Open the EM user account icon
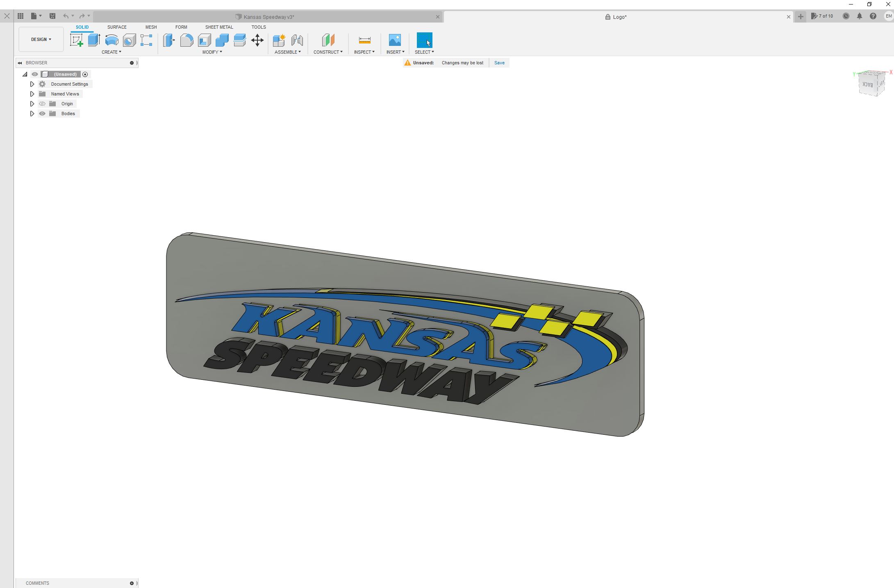The height and width of the screenshot is (588, 894). click(x=889, y=16)
